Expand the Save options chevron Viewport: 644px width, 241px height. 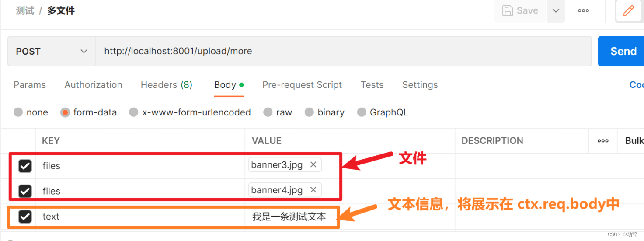pos(556,10)
